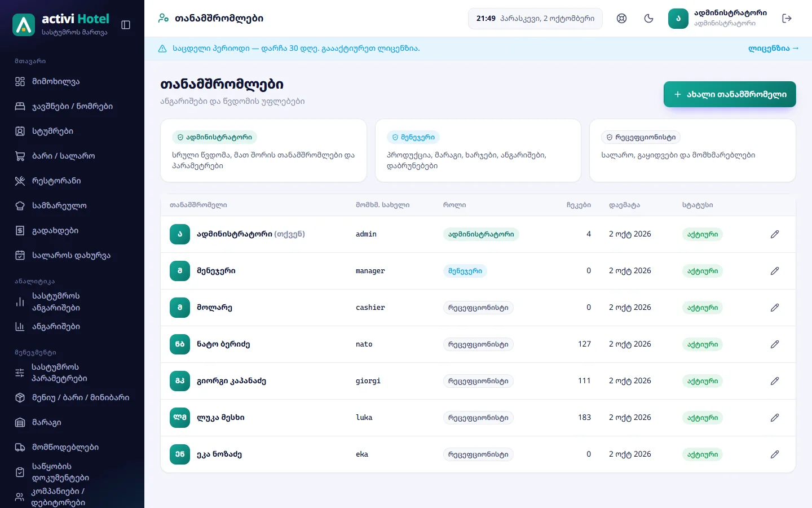Click the მენეჯერი role badge in manager row
The height and width of the screenshot is (508, 812).
pos(465,271)
